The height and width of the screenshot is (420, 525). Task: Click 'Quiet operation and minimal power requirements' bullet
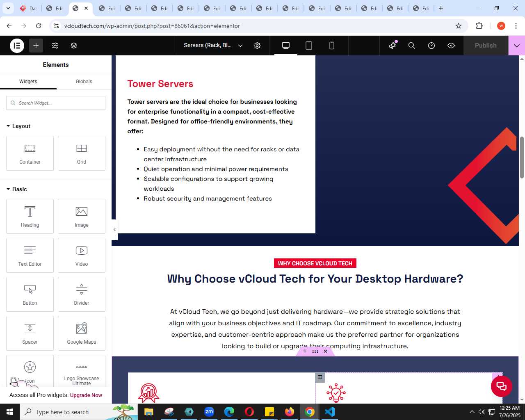[x=216, y=169]
